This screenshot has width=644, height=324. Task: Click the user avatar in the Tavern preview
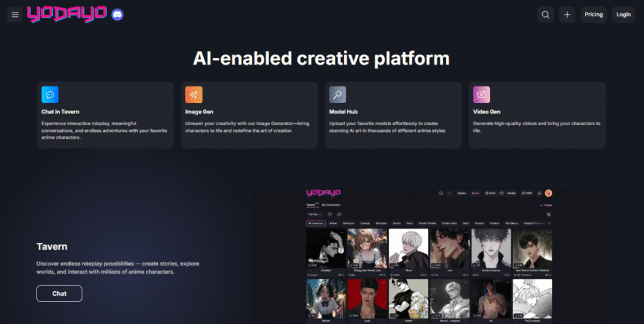coord(548,193)
